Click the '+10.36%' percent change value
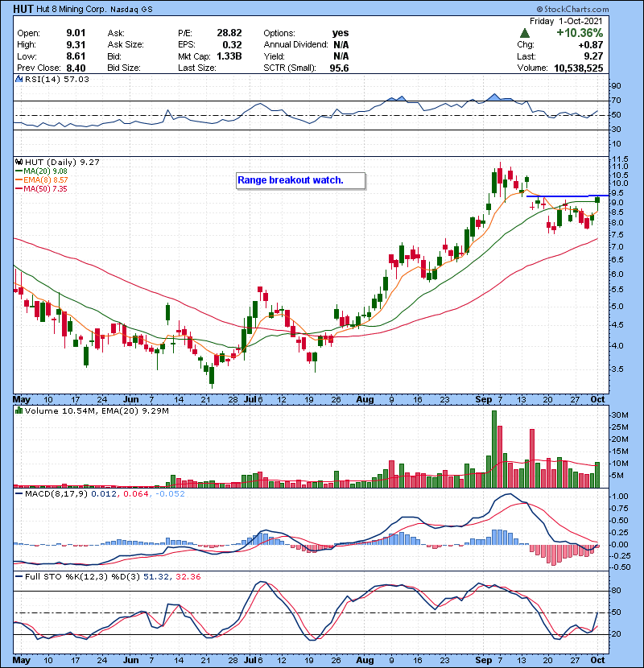Viewport: 644px width, 668px height. [x=580, y=33]
